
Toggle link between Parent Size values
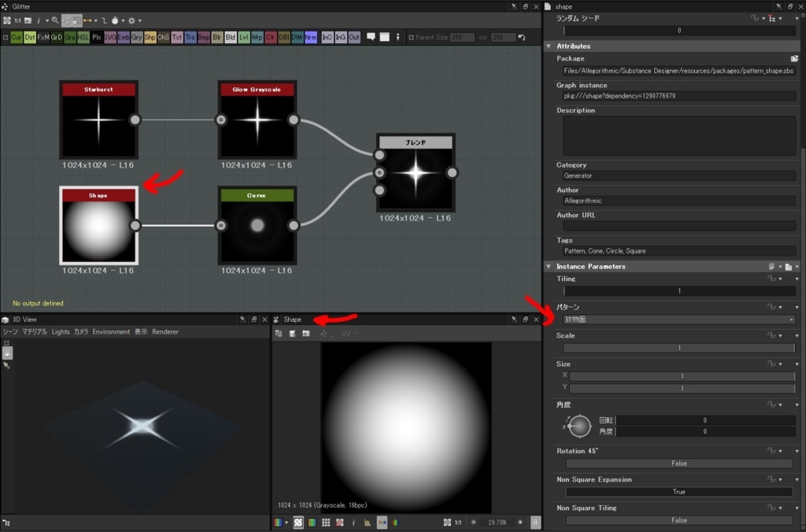(482, 38)
